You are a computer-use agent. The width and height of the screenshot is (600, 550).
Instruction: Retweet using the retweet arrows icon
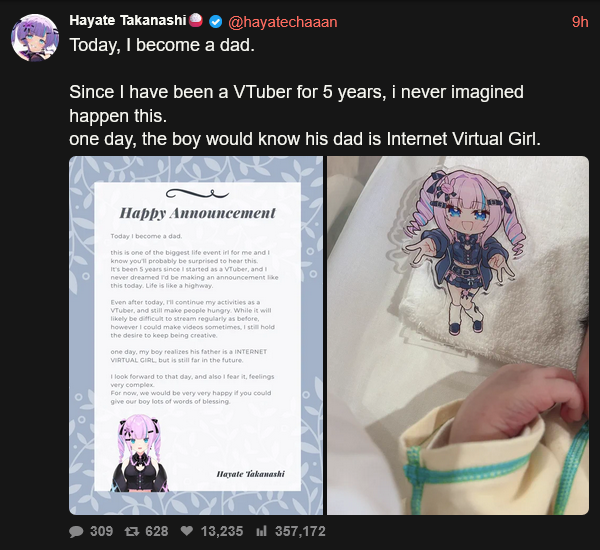pos(132,531)
